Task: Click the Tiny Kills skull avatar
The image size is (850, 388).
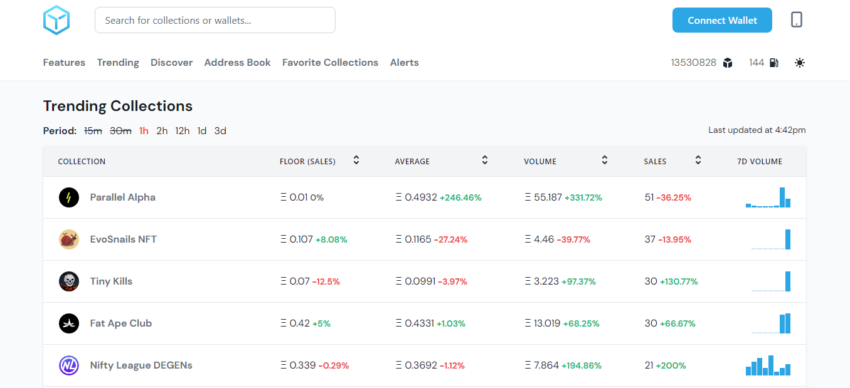Action: (69, 281)
